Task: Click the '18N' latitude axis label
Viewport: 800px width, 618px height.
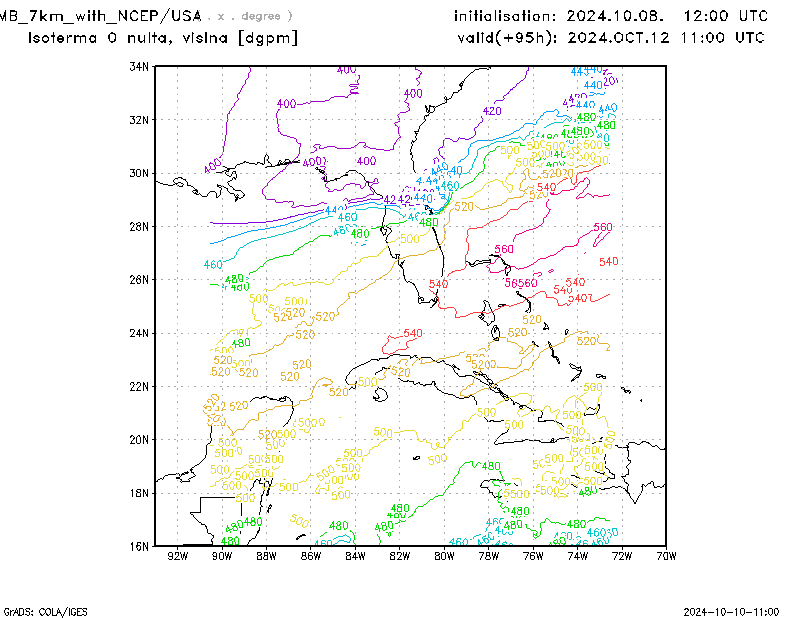Action: pyautogui.click(x=139, y=493)
